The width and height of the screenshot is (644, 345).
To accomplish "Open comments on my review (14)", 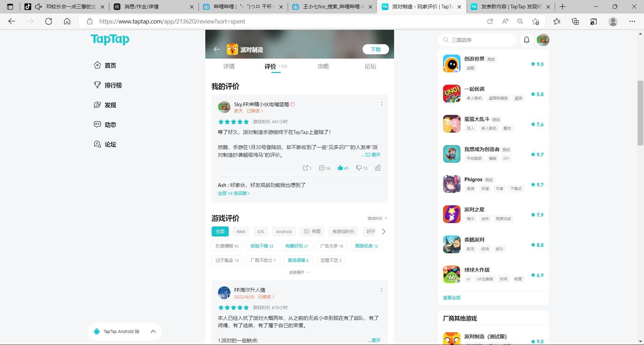I will (324, 168).
